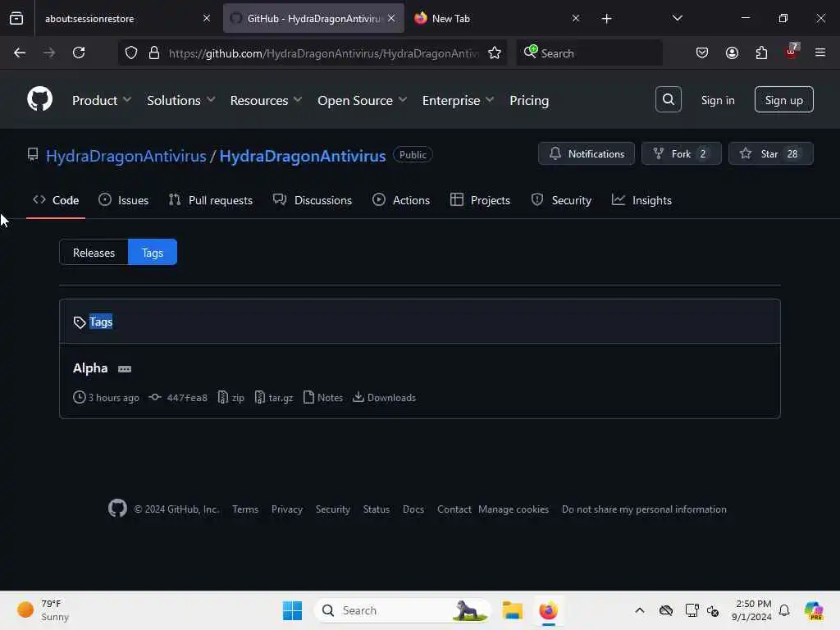Open the Alpha Downloads link
The height and width of the screenshot is (630, 840).
tap(384, 398)
